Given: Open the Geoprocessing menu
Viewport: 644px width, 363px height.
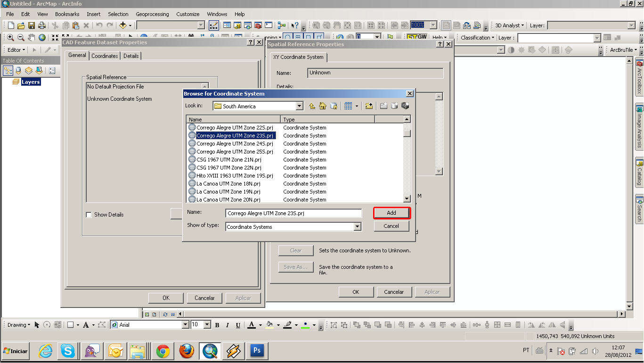Looking at the screenshot, I should click(152, 14).
